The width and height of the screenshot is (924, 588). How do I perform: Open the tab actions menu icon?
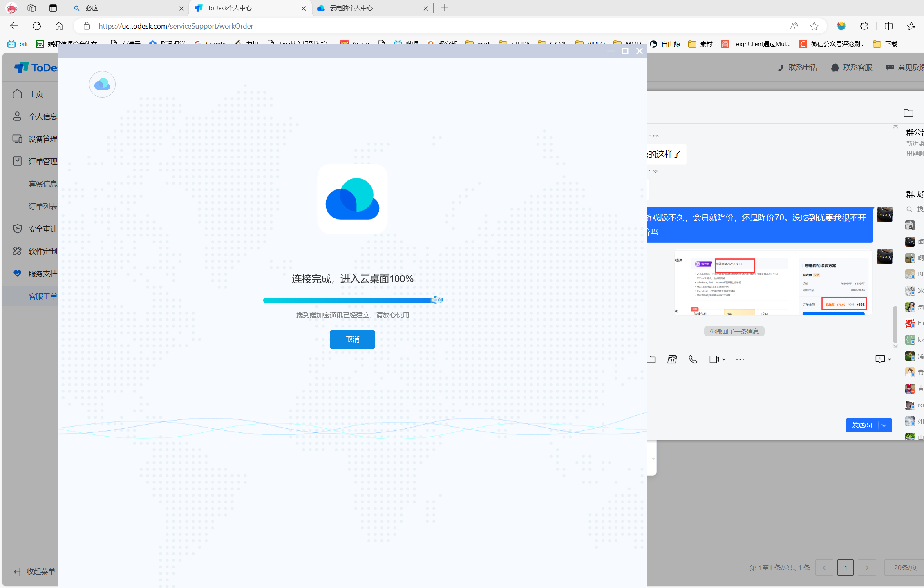[53, 8]
